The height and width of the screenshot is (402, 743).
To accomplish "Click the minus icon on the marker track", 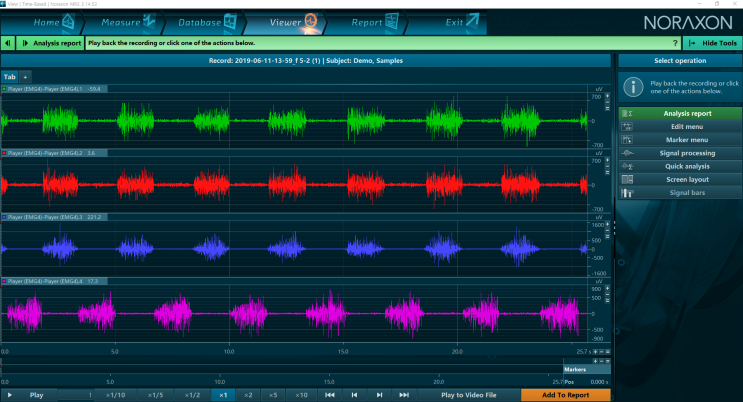I will coord(601,361).
